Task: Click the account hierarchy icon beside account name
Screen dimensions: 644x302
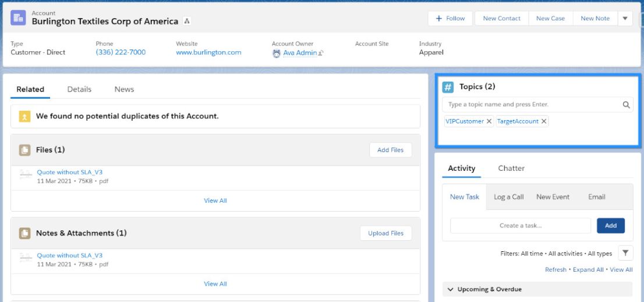Action: 187,22
